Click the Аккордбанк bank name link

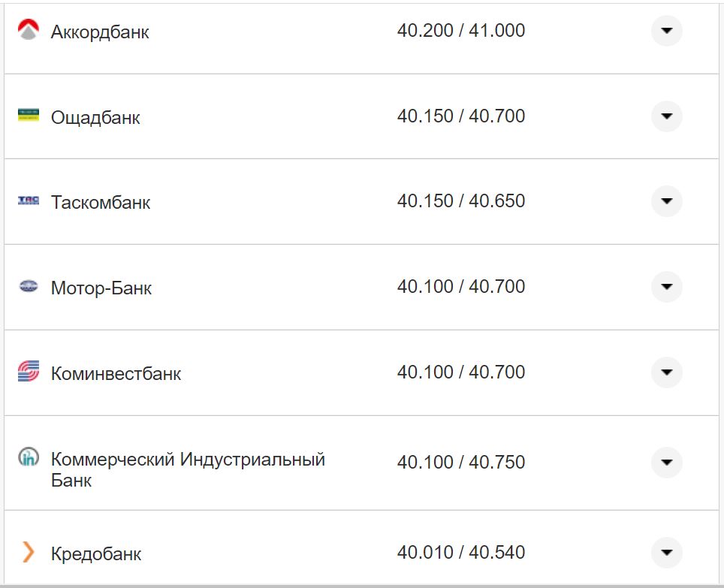[99, 32]
